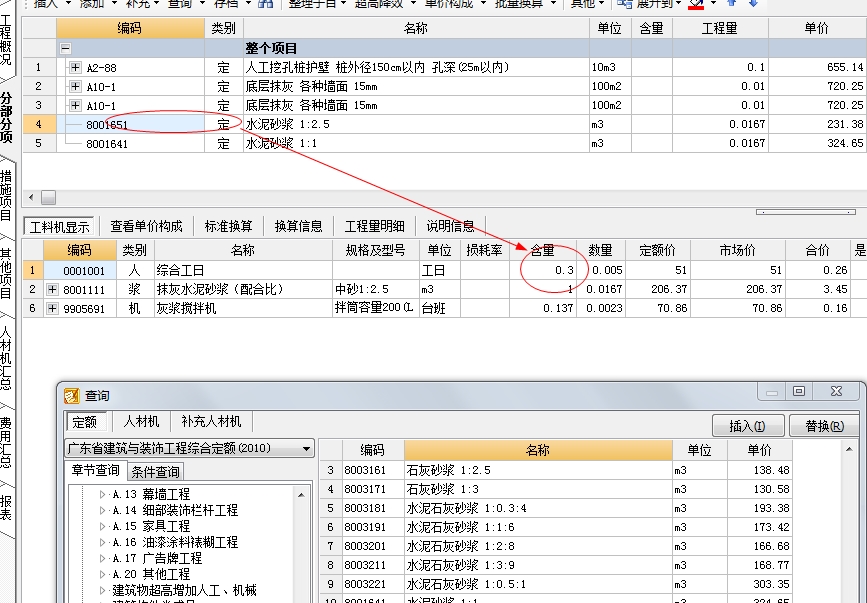Open the 说明信息 tab
The height and width of the screenshot is (603, 867).
coord(450,226)
